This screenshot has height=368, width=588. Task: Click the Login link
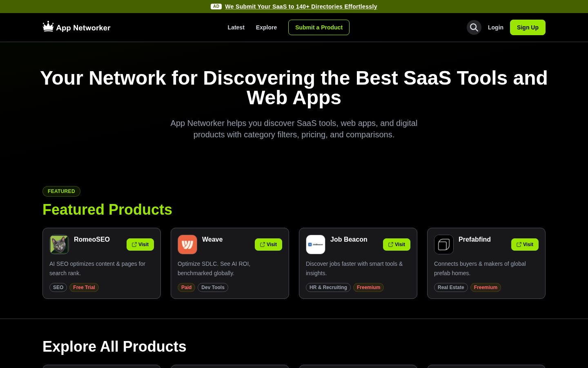tap(496, 27)
